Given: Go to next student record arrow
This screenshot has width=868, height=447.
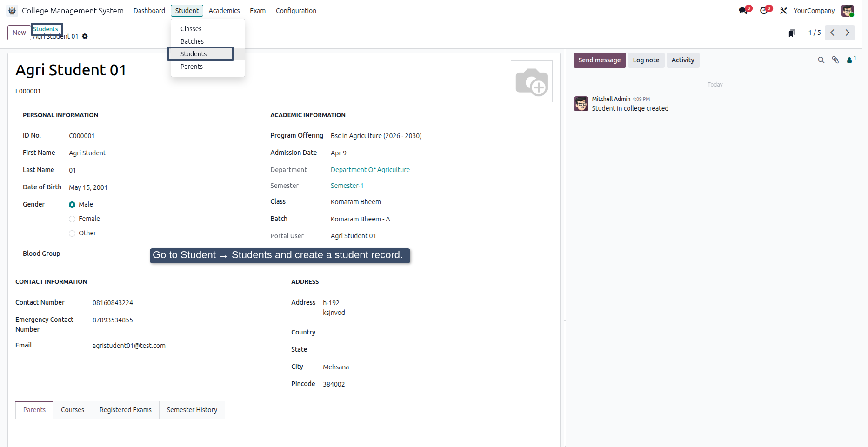Looking at the screenshot, I should pos(848,33).
